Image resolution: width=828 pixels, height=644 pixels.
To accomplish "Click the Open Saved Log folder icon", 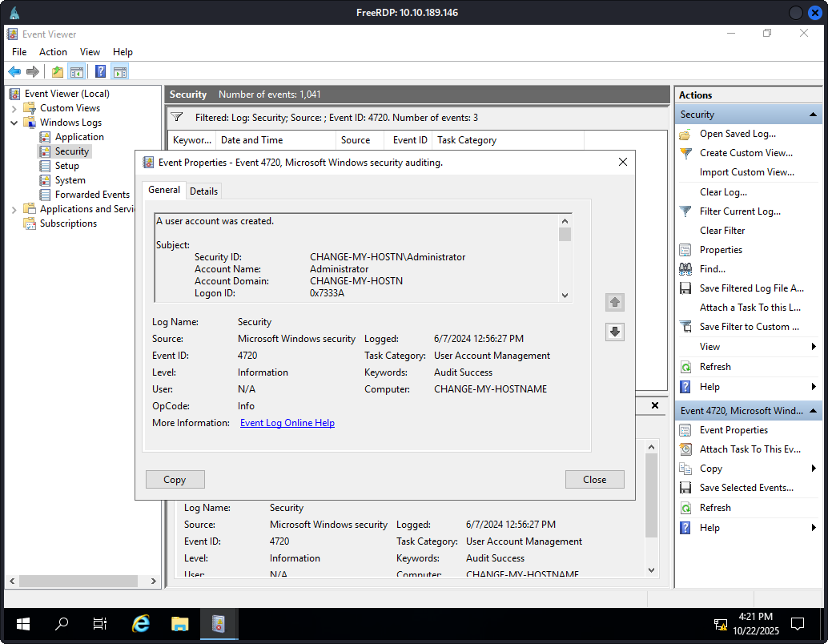I will 685,135.
